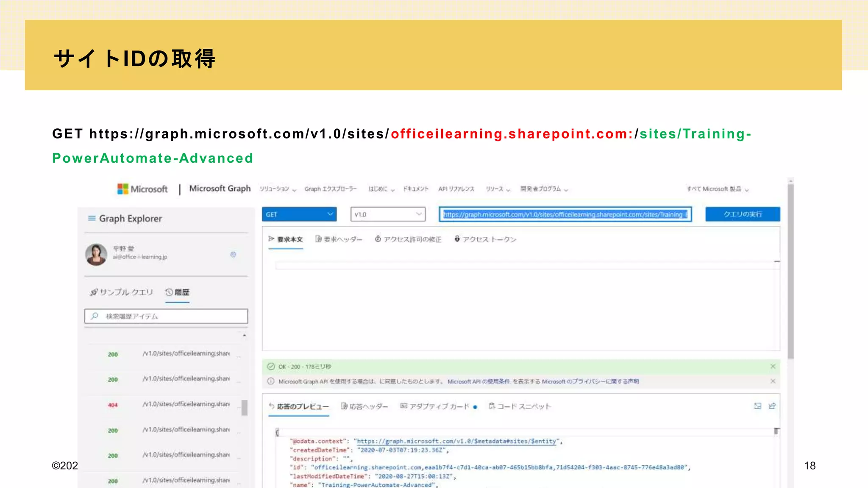Expand the リソース menu
The height and width of the screenshot is (488, 868).
point(498,189)
